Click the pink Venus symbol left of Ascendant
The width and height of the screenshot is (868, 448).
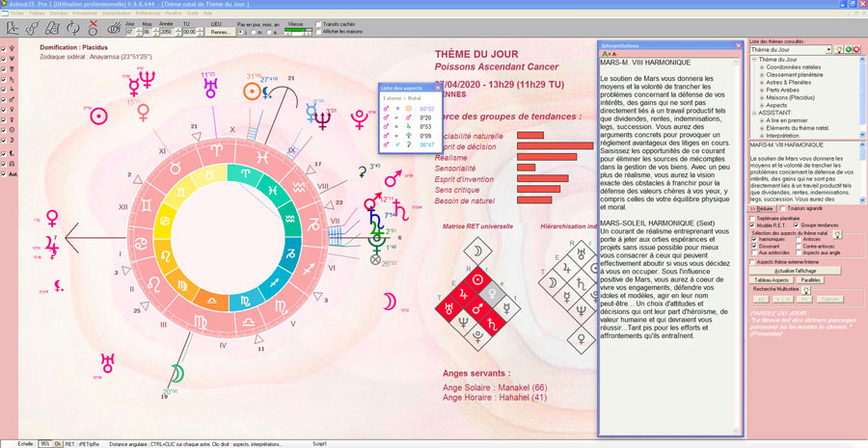pos(53,219)
